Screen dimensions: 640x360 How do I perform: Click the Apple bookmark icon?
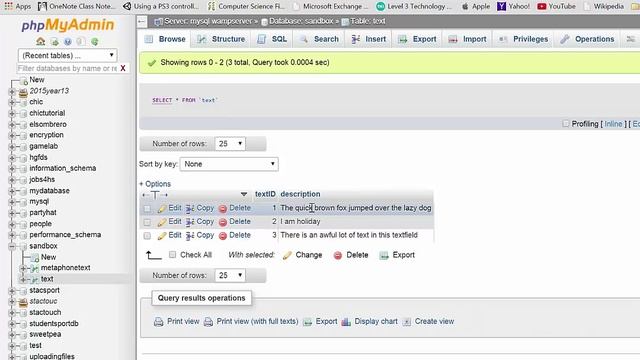[465, 6]
